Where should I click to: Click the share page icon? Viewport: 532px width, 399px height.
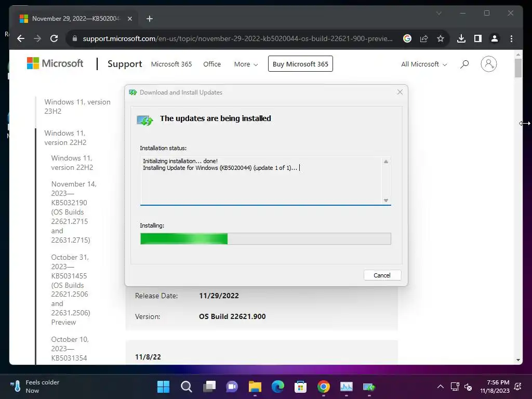click(424, 38)
